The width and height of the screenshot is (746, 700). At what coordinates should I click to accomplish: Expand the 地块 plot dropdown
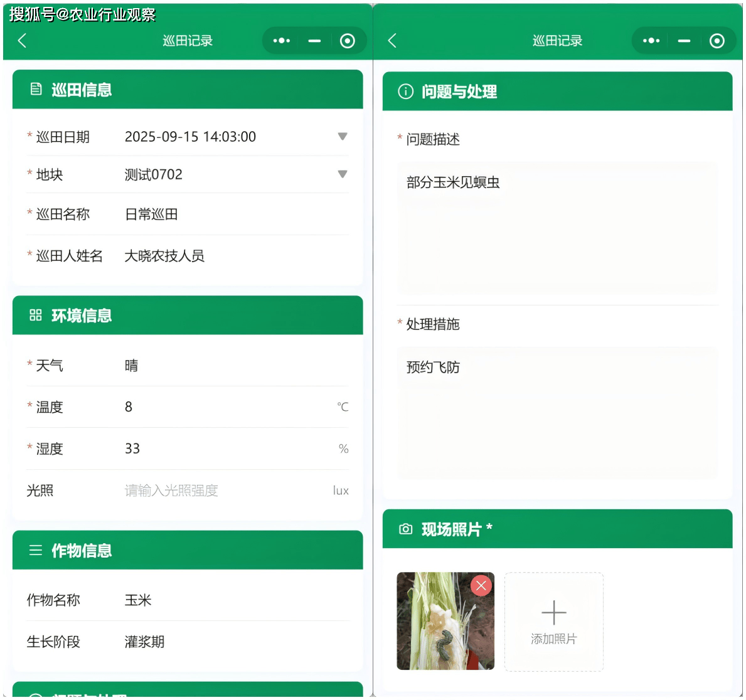(342, 174)
